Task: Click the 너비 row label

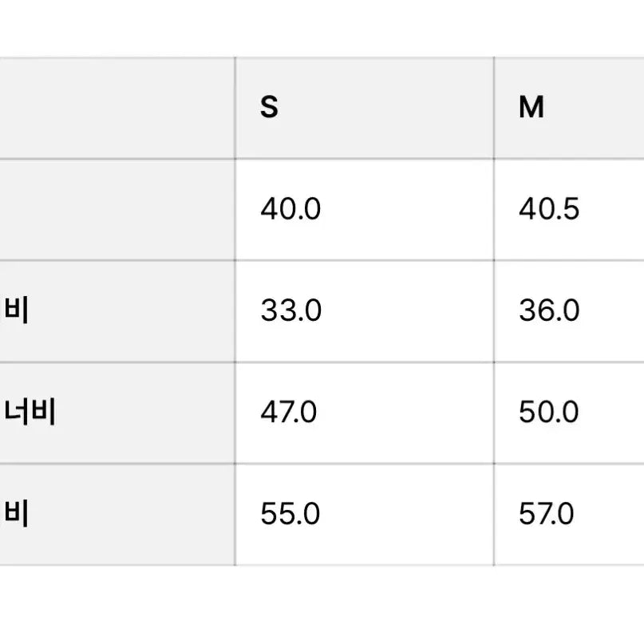Action: tap(30, 413)
